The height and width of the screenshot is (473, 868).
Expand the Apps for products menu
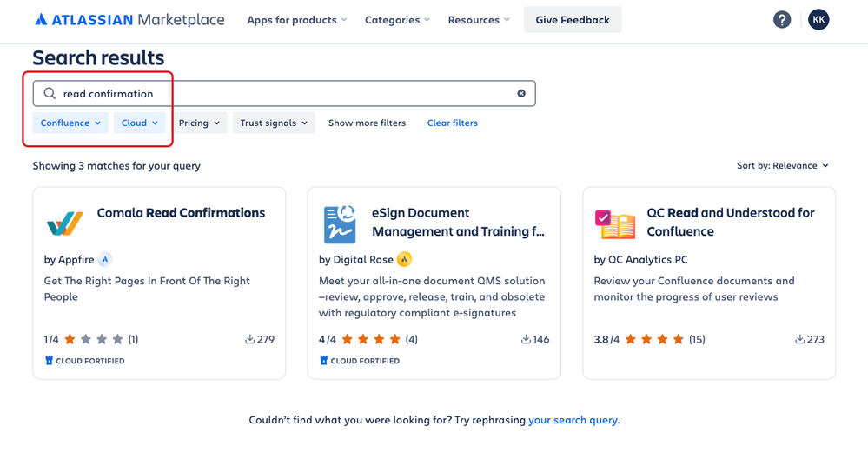297,20
